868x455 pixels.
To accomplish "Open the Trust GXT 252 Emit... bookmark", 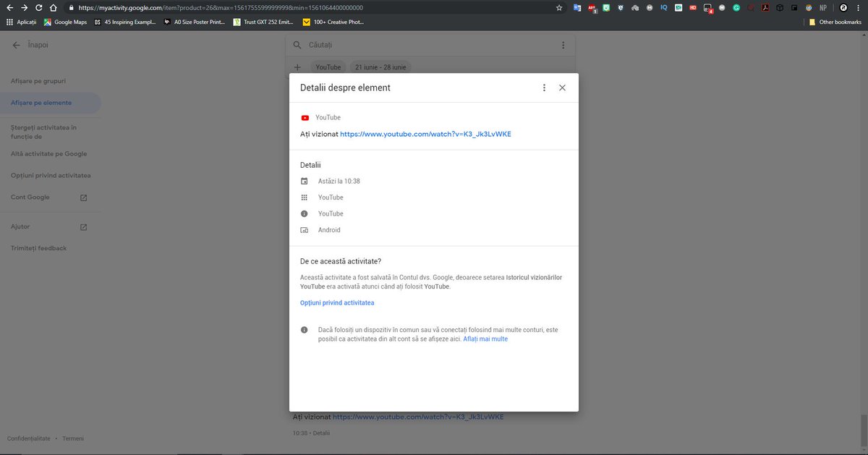I will (263, 22).
